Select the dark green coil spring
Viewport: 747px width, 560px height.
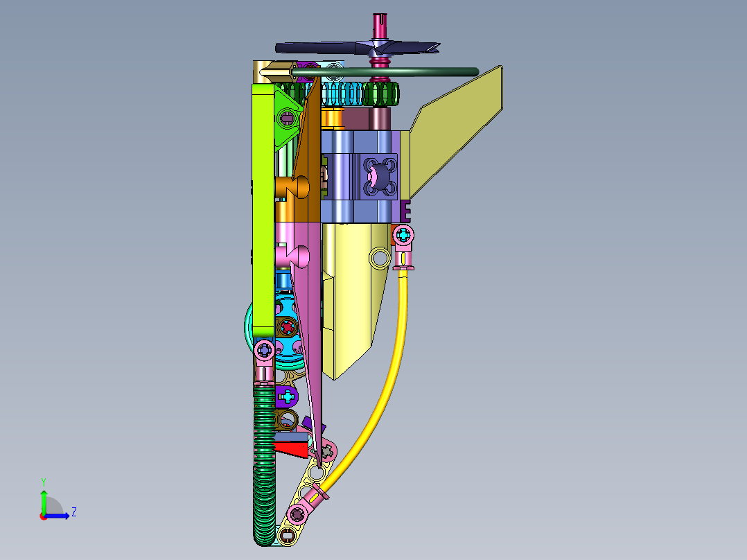pyautogui.click(x=264, y=464)
